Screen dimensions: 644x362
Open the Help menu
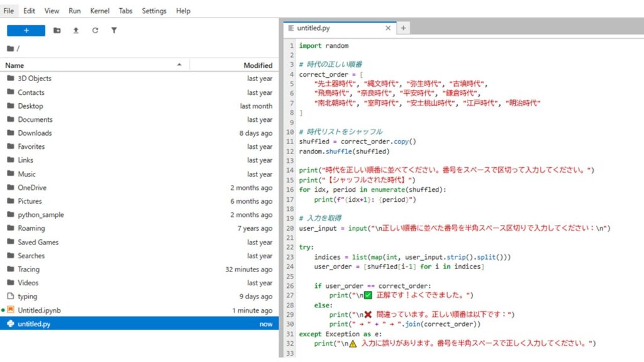tap(183, 11)
